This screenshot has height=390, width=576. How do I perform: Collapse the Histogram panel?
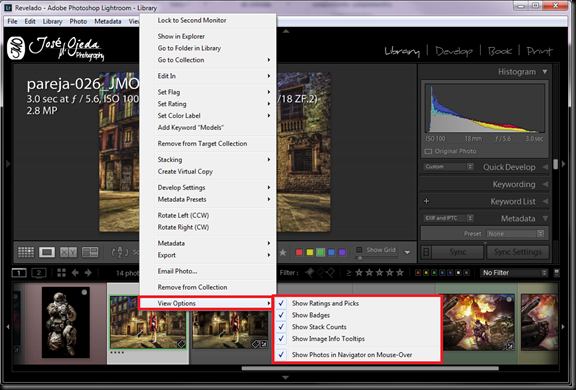(545, 72)
